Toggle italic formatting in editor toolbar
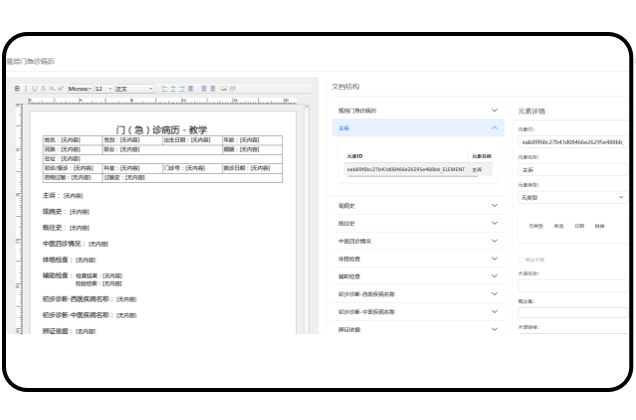This screenshot has height=420, width=636. click(x=26, y=88)
